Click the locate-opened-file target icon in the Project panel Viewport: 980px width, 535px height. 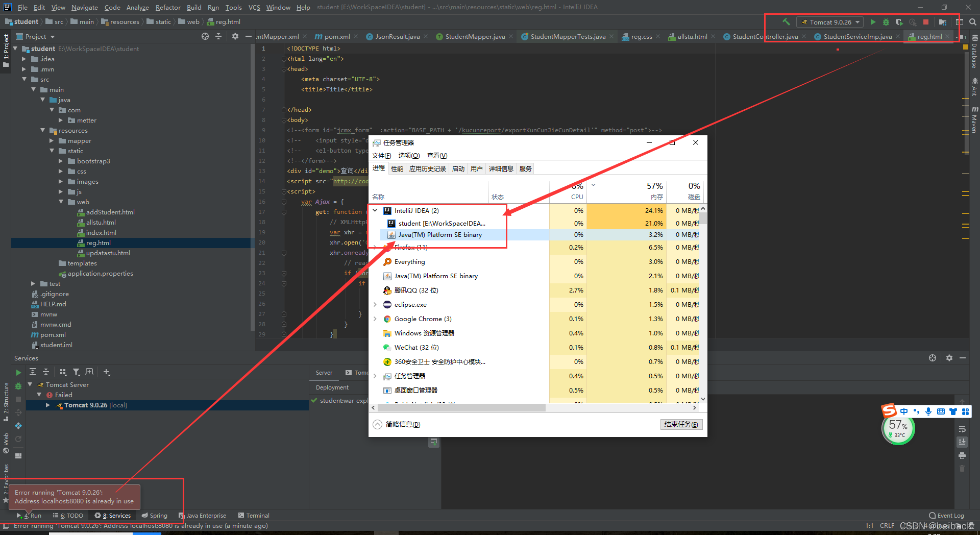[x=205, y=36]
